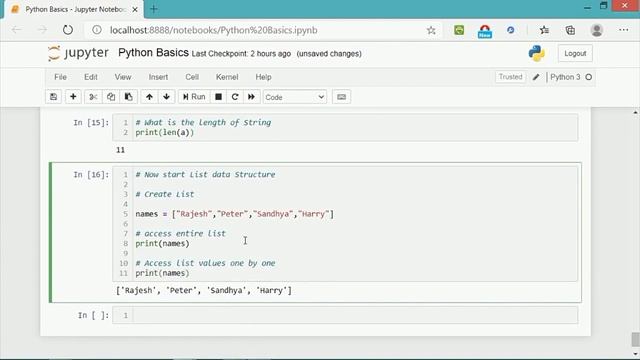Open the browser profile avatar
This screenshot has height=360, width=640.
[597, 30]
